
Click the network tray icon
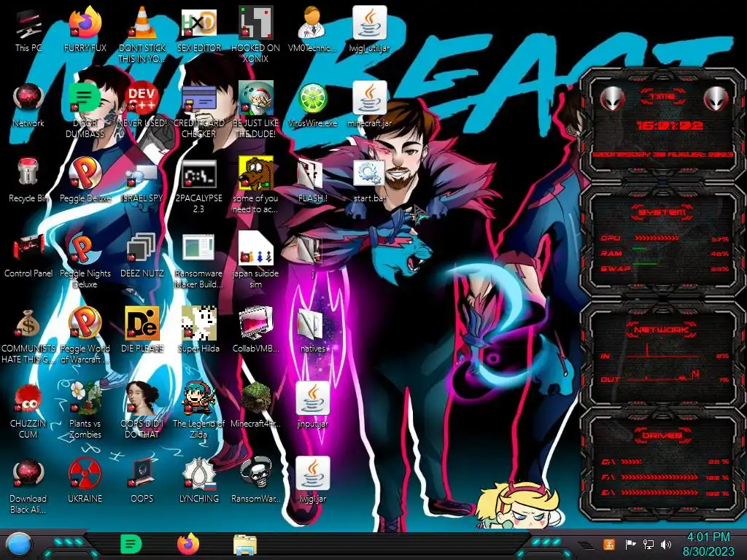649,544
